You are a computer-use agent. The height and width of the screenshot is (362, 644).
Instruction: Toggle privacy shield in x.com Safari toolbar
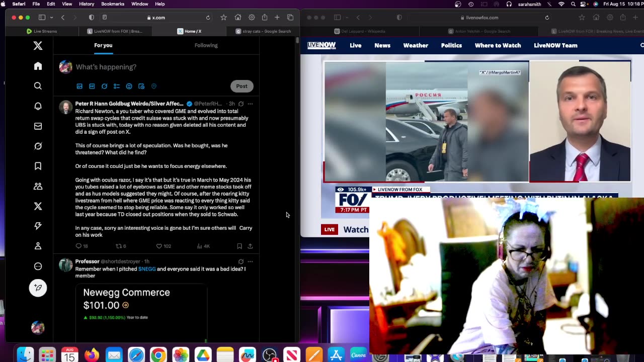point(91,18)
